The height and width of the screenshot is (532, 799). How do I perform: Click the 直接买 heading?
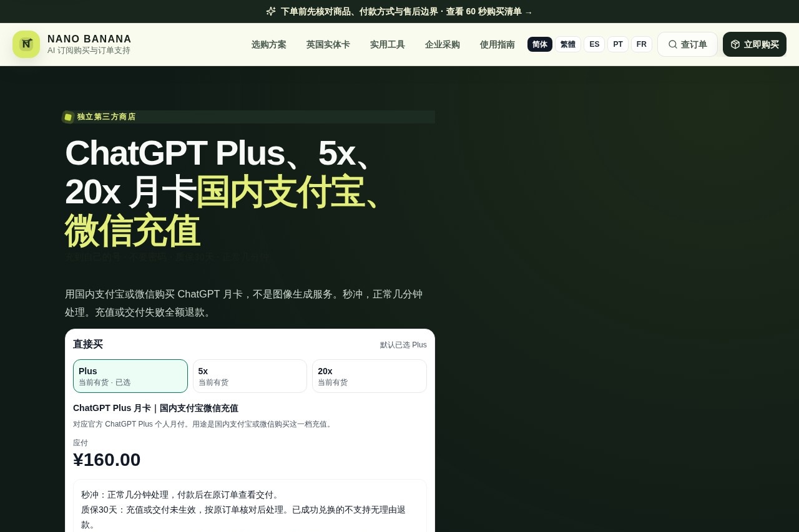pos(88,344)
